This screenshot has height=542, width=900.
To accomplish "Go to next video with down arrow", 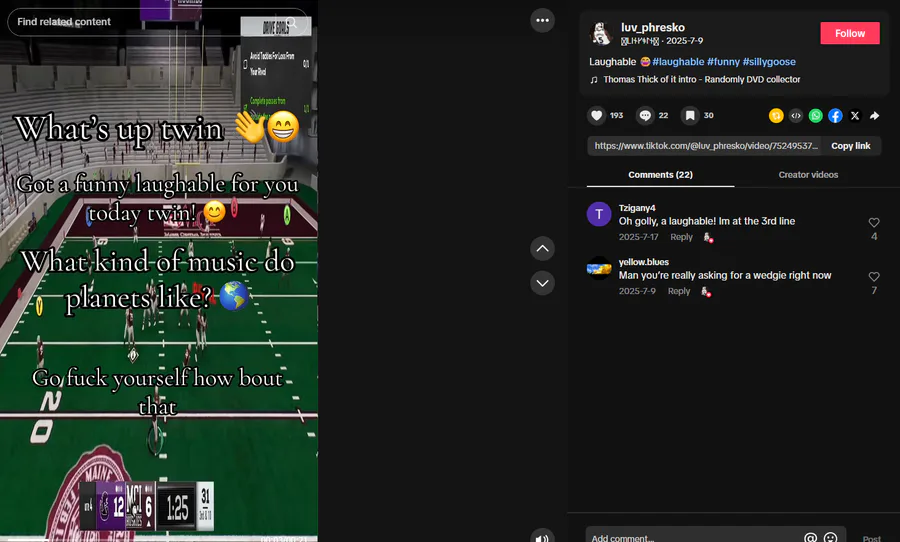I will (x=542, y=283).
